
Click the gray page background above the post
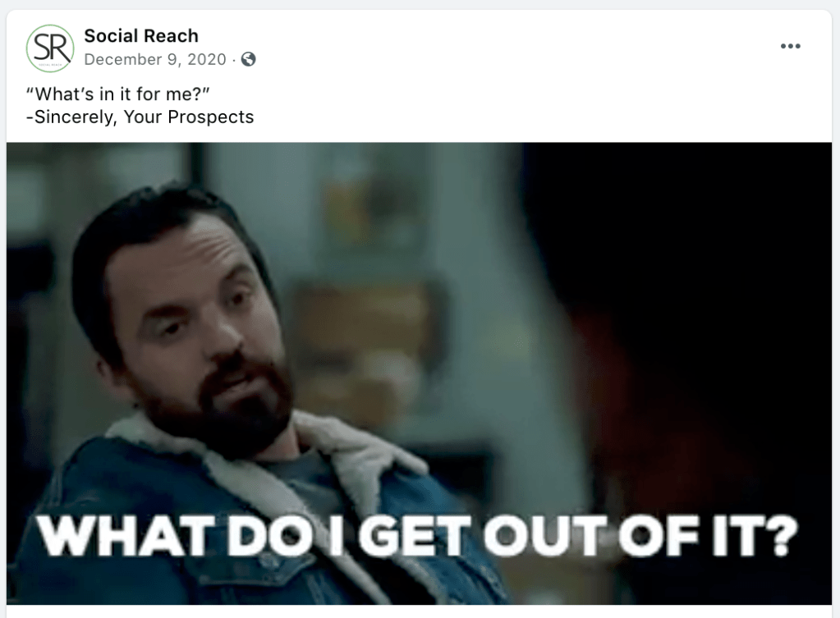click(x=420, y=4)
